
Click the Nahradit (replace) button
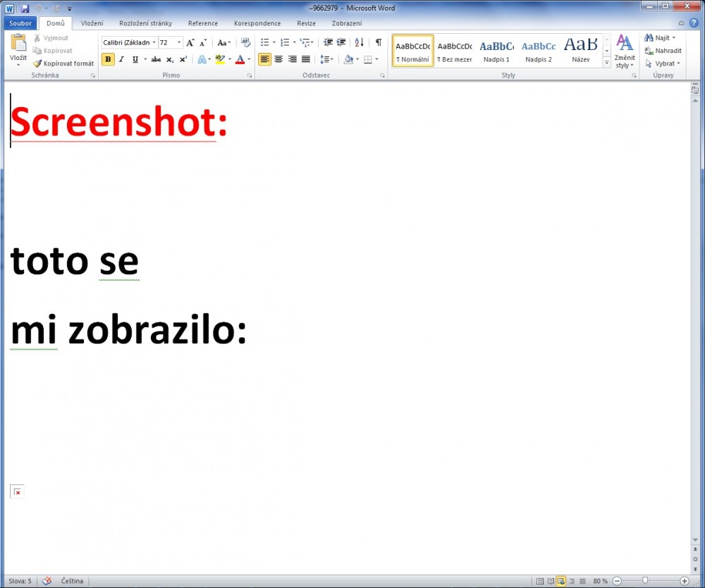tap(663, 51)
